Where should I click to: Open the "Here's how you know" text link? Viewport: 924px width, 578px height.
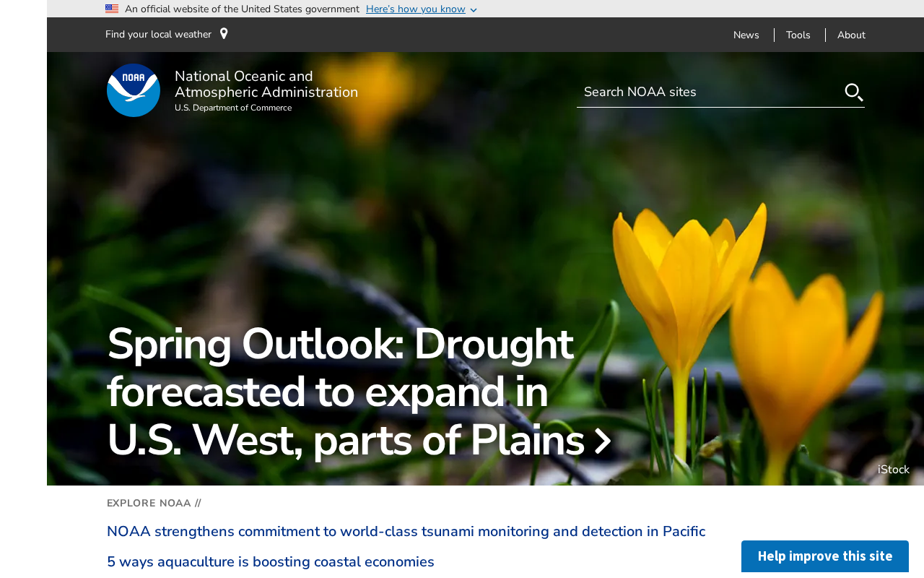tap(415, 9)
